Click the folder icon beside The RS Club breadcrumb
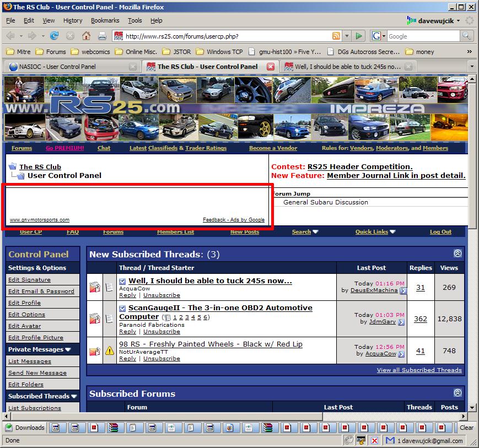Screen dimensions: 479x448 (x=13, y=166)
